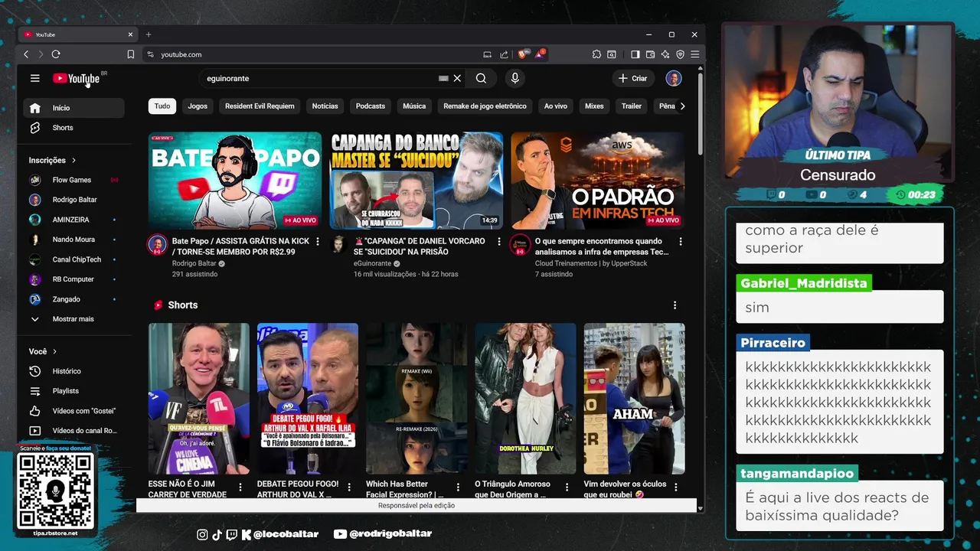Select the Ao vivo filter chip
This screenshot has width=980, height=551.
(556, 106)
